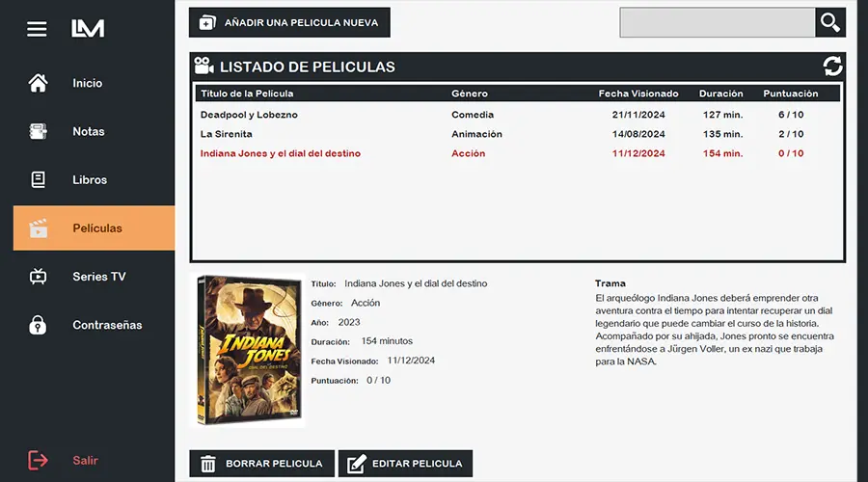This screenshot has width=868, height=482.
Task: Click the magnifier search icon
Action: coord(829,23)
